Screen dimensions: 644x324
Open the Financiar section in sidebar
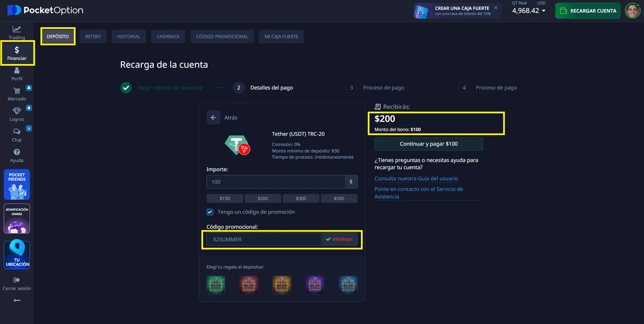17,53
